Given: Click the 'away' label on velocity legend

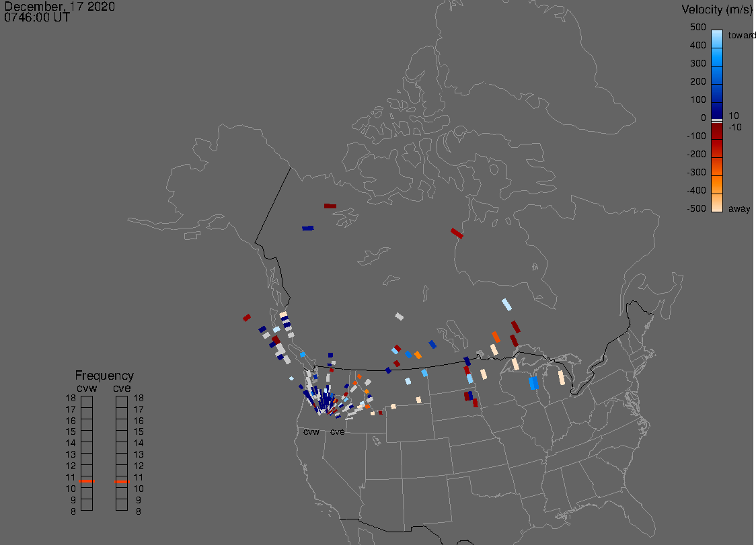Looking at the screenshot, I should coord(739,208).
